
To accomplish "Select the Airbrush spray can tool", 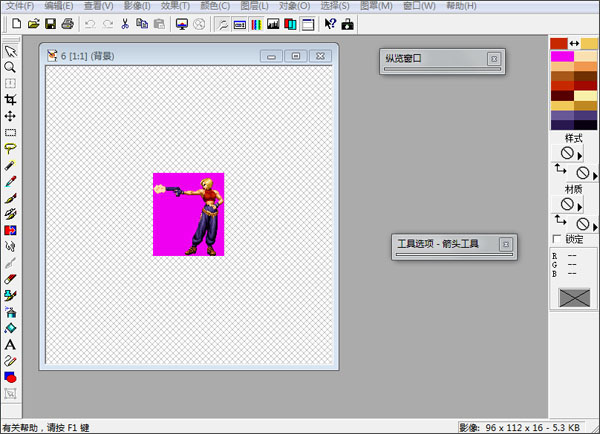I will pos(10,312).
